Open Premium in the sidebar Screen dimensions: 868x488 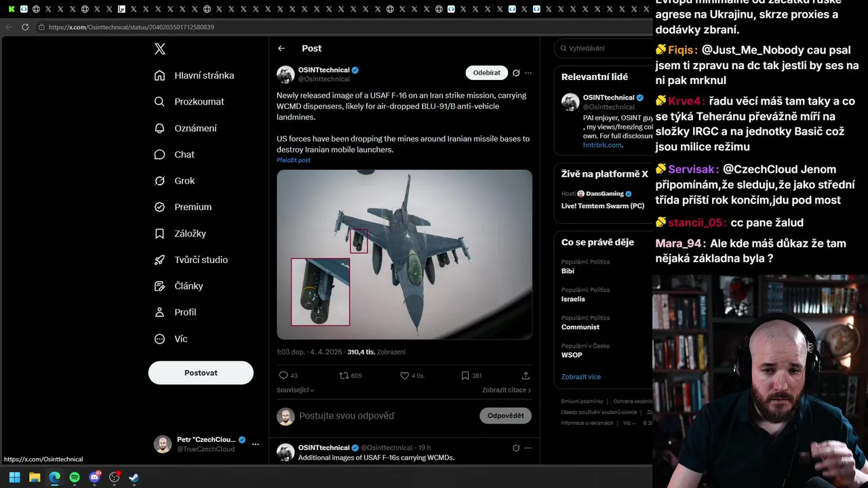pos(183,207)
